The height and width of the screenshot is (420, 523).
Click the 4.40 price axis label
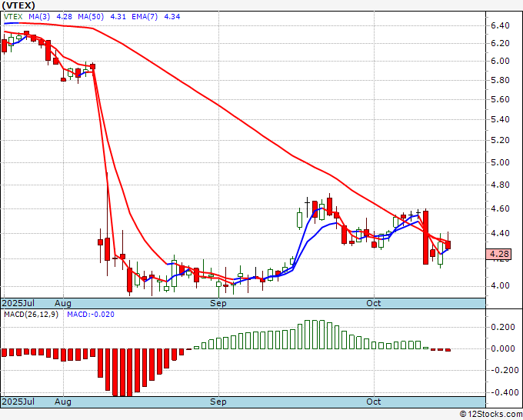point(501,233)
